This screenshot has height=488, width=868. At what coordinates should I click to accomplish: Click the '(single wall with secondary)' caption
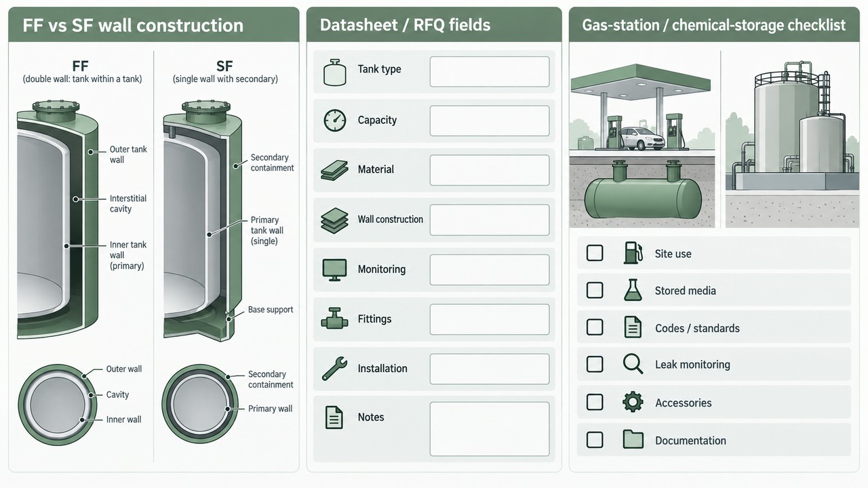point(225,79)
